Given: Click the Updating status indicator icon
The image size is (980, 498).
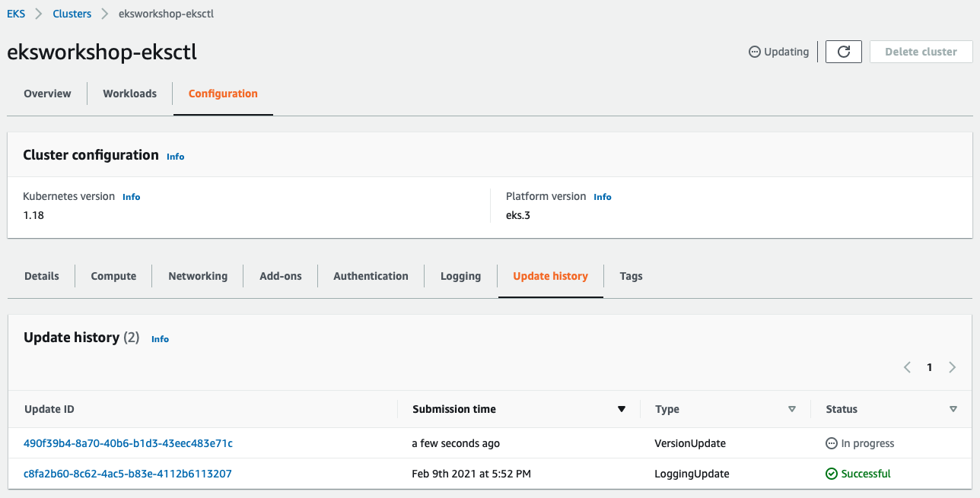Looking at the screenshot, I should click(755, 52).
